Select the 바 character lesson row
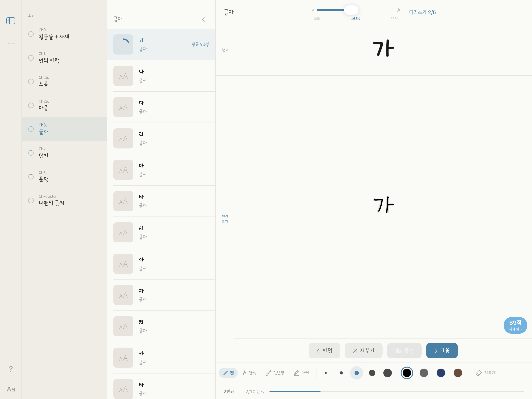The width and height of the screenshot is (532, 399). (161, 201)
